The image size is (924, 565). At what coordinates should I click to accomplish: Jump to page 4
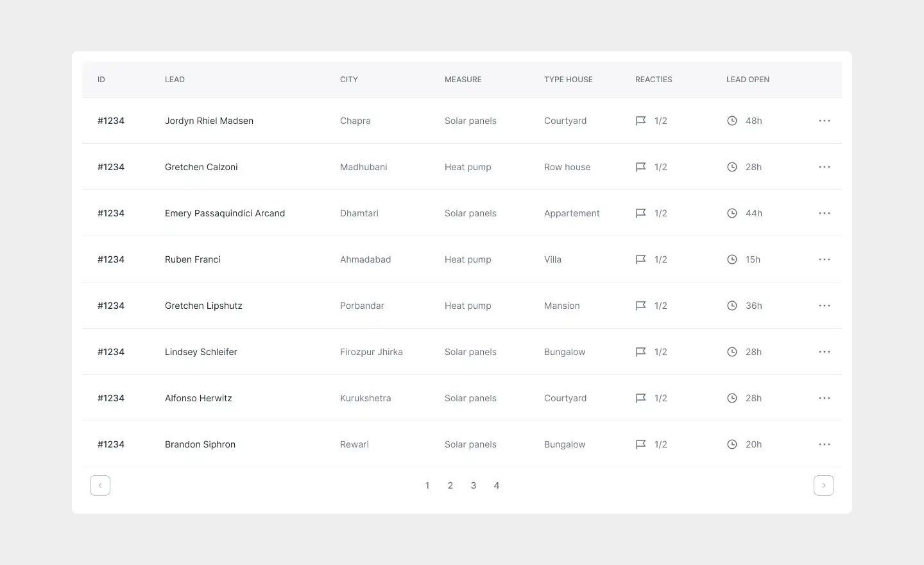click(x=497, y=485)
